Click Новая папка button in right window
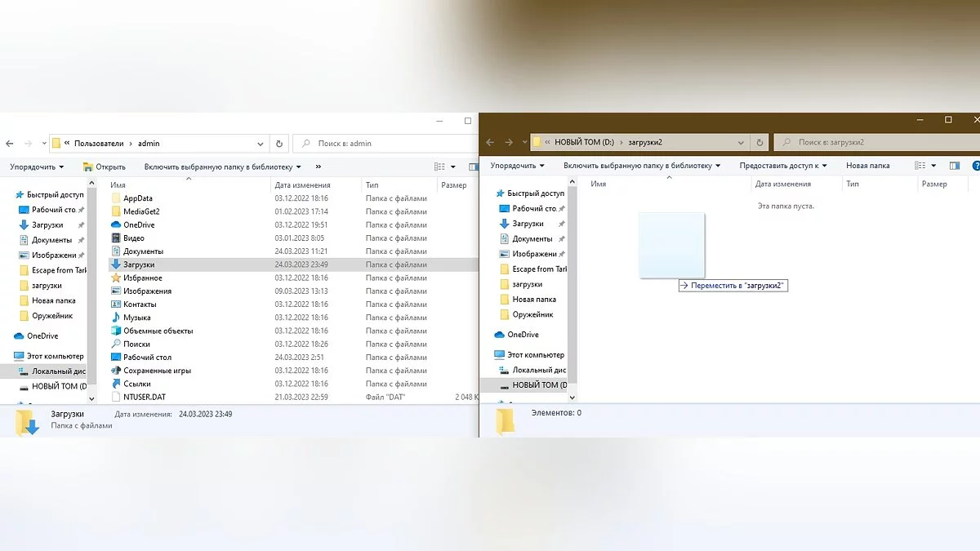The image size is (980, 551). (867, 166)
